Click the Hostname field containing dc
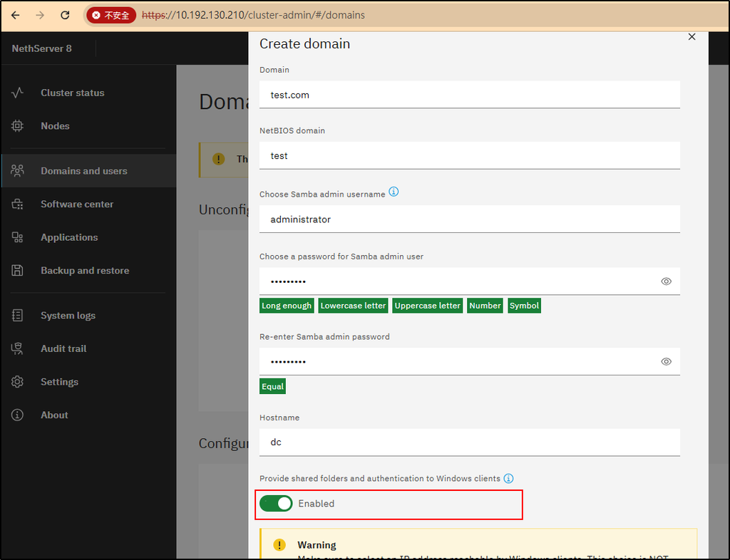 click(x=469, y=442)
